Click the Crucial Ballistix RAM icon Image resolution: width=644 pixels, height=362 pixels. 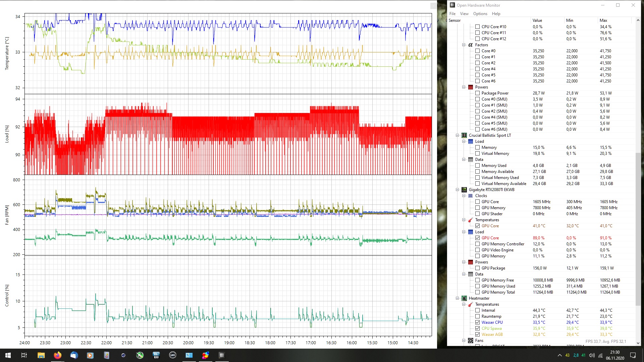coord(464,135)
